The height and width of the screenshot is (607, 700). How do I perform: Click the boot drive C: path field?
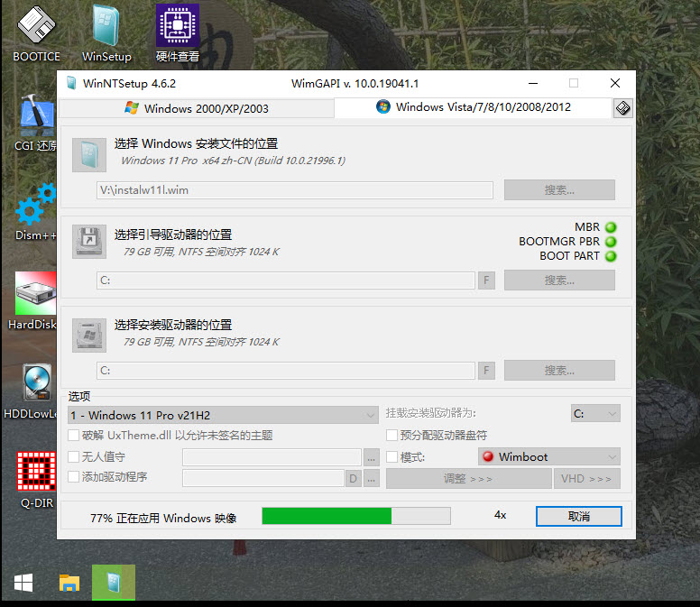pos(286,281)
